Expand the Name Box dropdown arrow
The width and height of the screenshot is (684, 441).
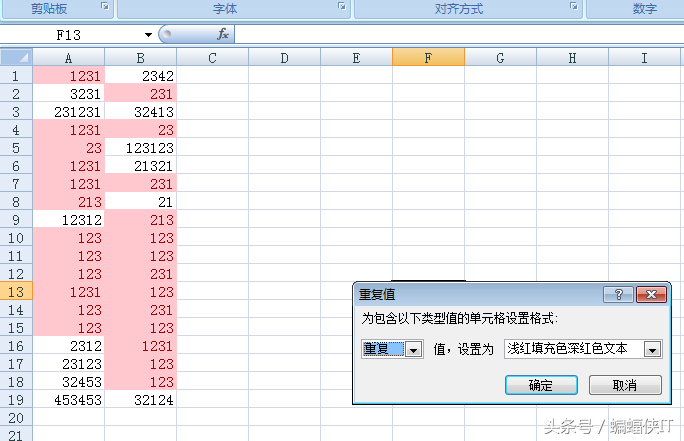click(x=148, y=35)
